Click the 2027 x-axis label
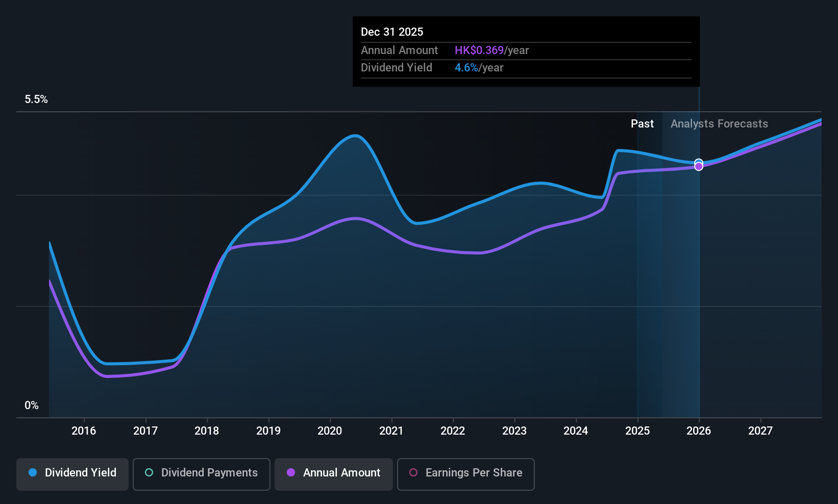Viewport: 838px width, 504px height. [x=760, y=431]
